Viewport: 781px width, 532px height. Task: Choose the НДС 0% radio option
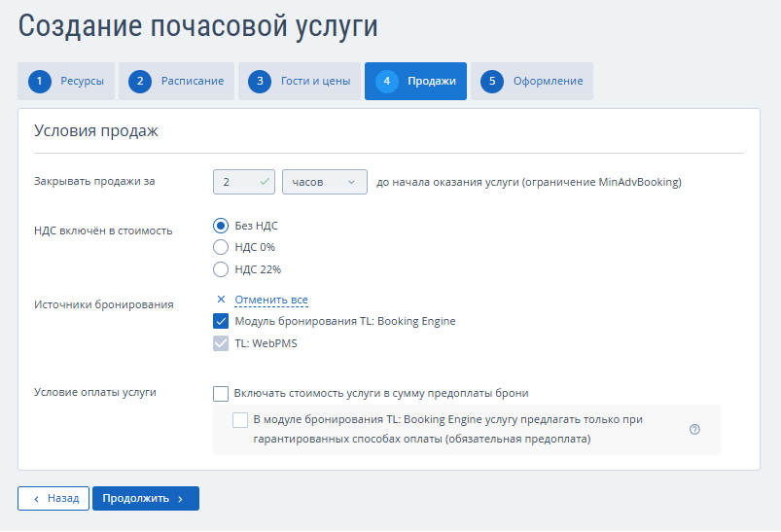point(221,247)
